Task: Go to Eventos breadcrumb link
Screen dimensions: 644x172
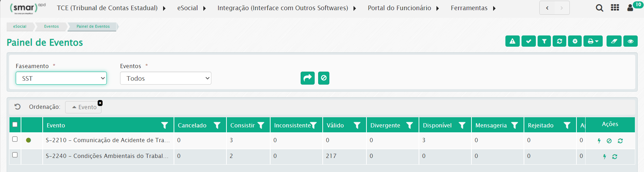Action: tap(51, 26)
